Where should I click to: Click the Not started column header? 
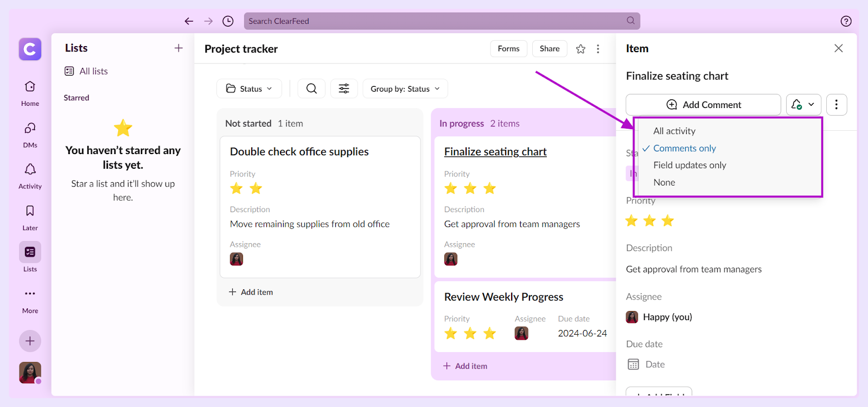click(248, 123)
